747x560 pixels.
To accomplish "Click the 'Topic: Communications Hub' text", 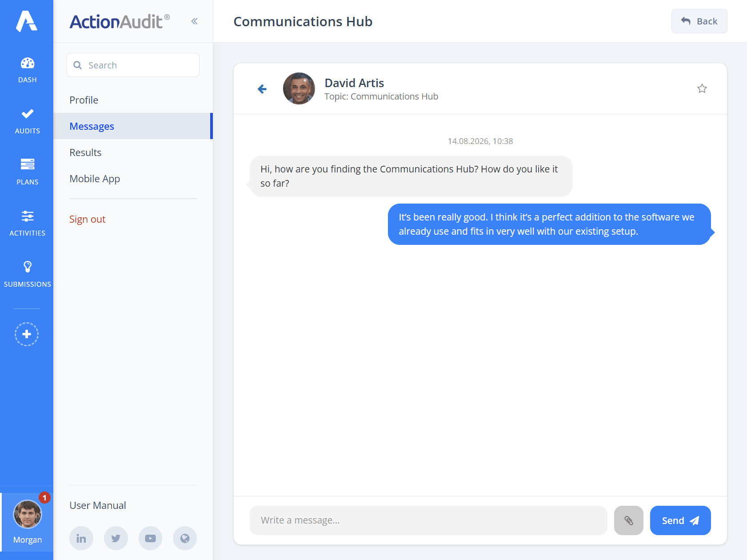I will click(x=381, y=96).
